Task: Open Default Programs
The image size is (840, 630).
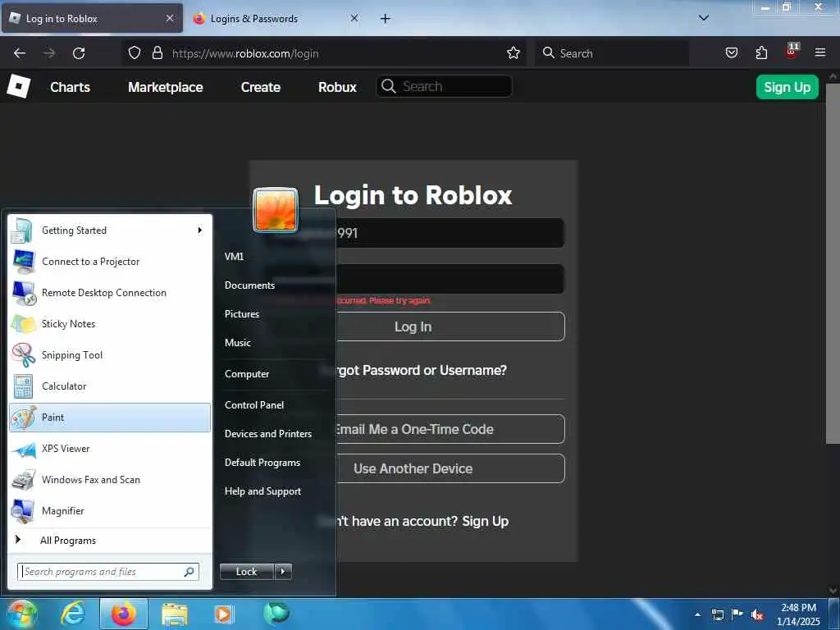Action: (x=262, y=463)
